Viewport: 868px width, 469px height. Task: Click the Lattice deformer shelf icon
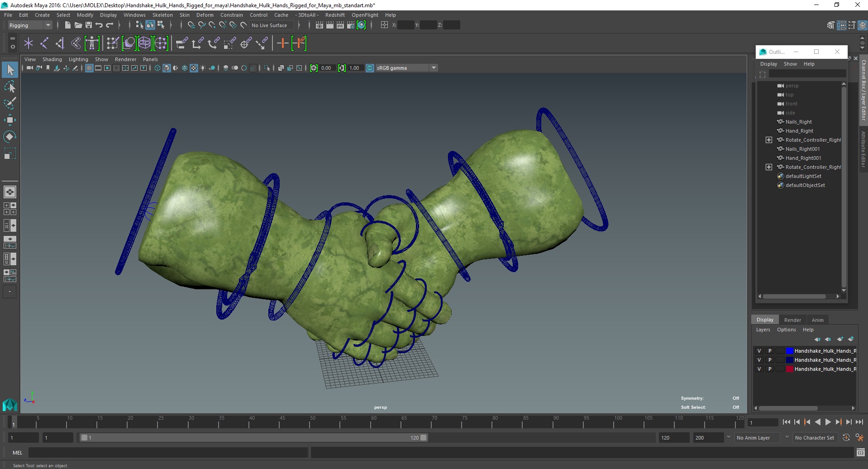click(144, 43)
